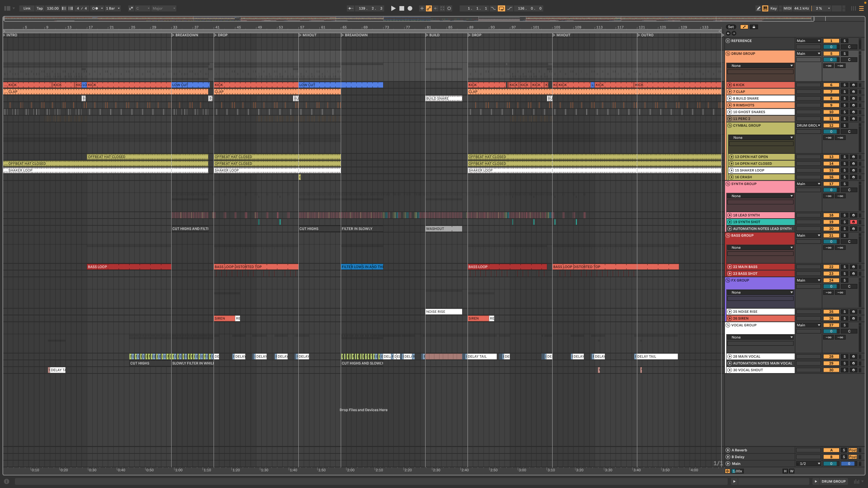The image size is (868, 488).
Task: Click the OUTRO locator marker
Action: [645, 35]
